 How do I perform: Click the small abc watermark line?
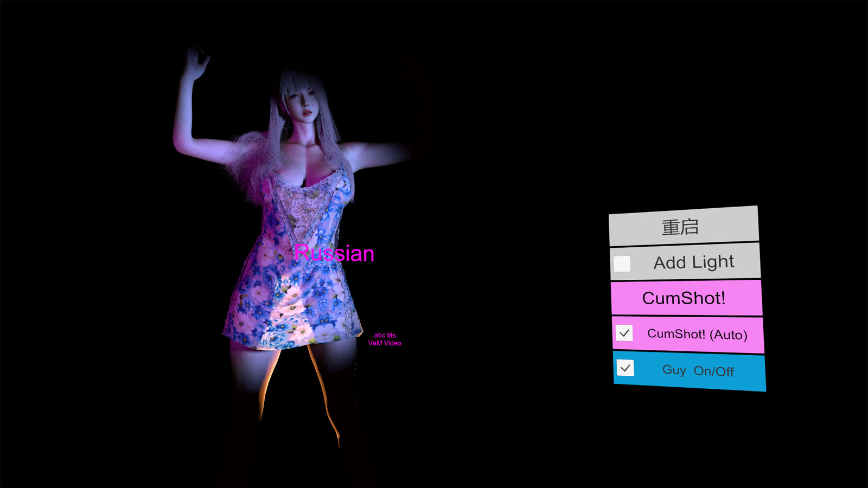click(385, 335)
